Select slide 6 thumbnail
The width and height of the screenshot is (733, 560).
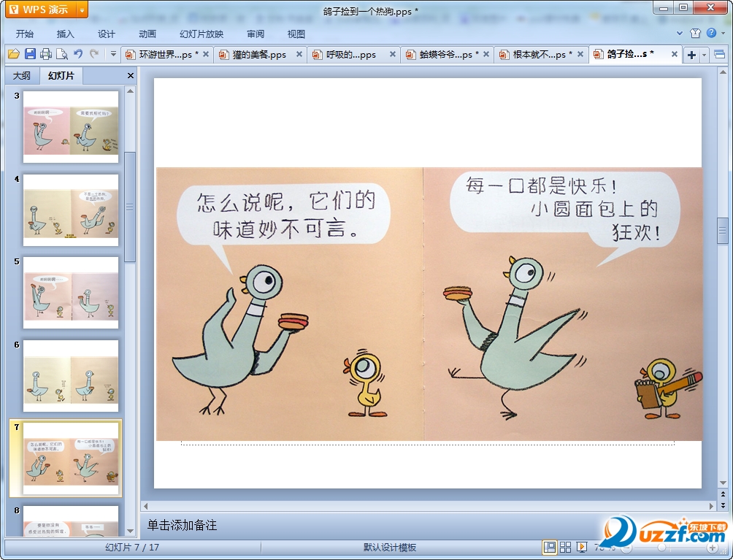71,376
